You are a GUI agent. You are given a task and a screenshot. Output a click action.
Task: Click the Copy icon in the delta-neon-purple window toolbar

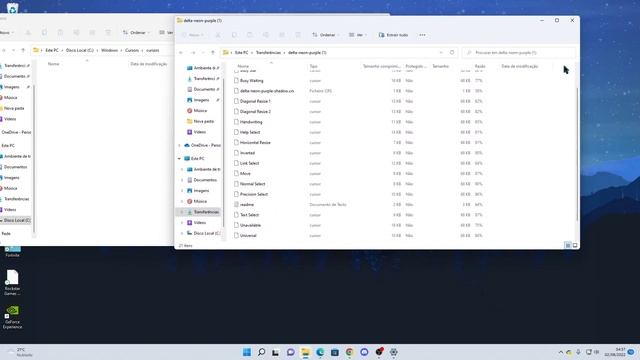point(234,35)
